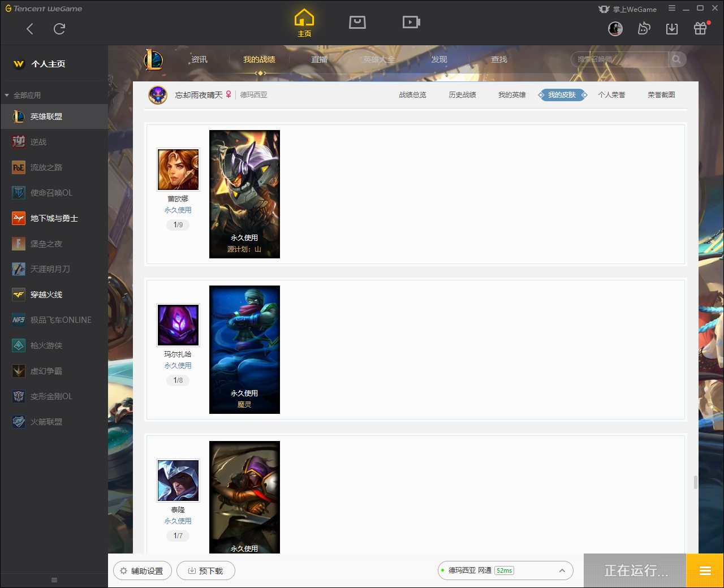Open the download manager icon
This screenshot has height=588, width=724.
click(672, 29)
